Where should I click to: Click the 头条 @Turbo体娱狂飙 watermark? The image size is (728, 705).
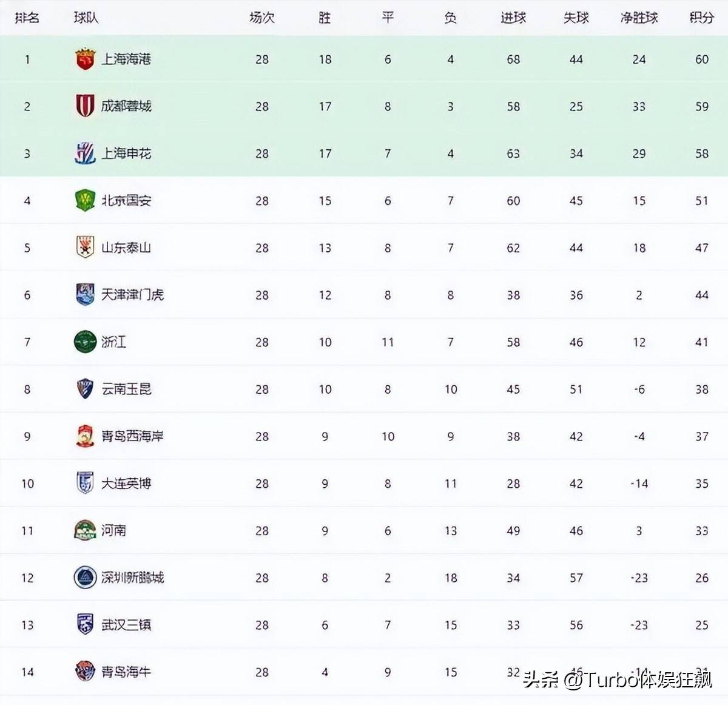(x=617, y=680)
